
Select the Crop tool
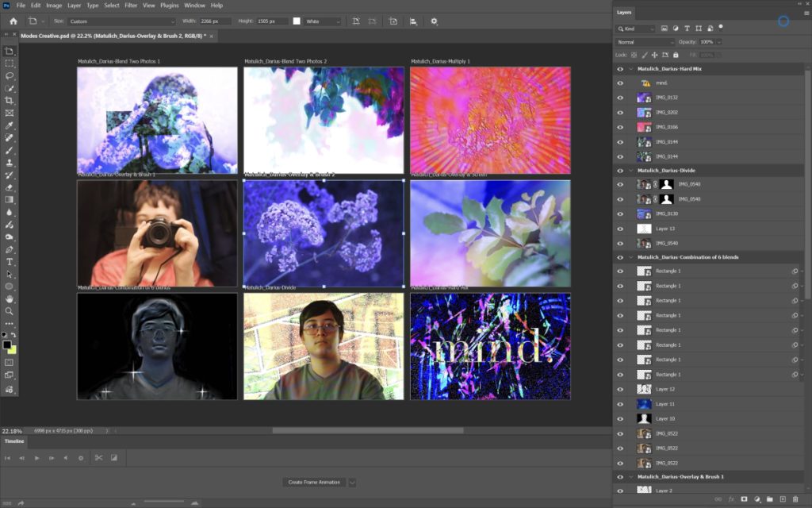point(10,101)
